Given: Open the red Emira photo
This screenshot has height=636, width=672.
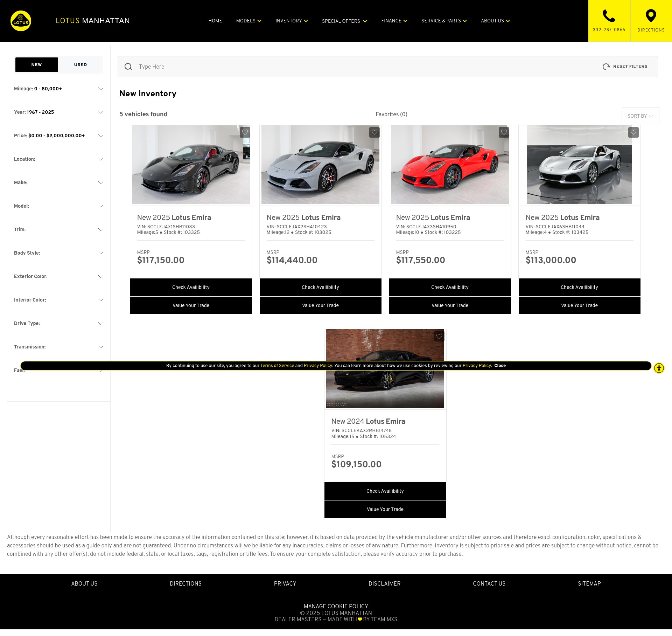Looking at the screenshot, I should coord(450,165).
